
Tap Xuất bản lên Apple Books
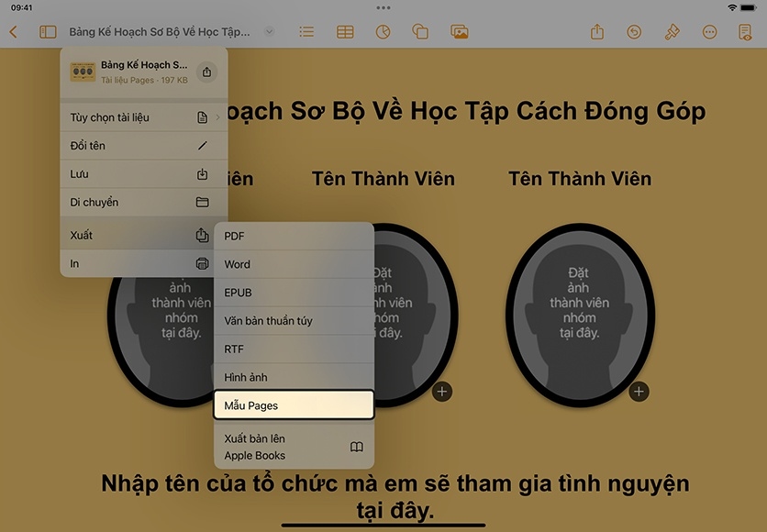pyautogui.click(x=294, y=447)
